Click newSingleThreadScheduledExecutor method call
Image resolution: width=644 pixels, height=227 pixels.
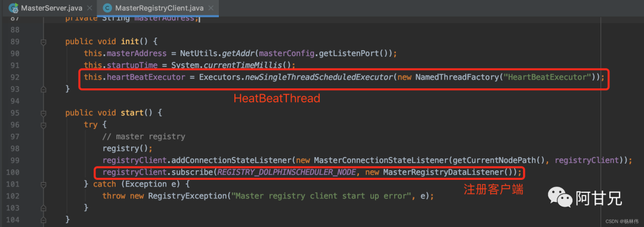tap(318, 77)
